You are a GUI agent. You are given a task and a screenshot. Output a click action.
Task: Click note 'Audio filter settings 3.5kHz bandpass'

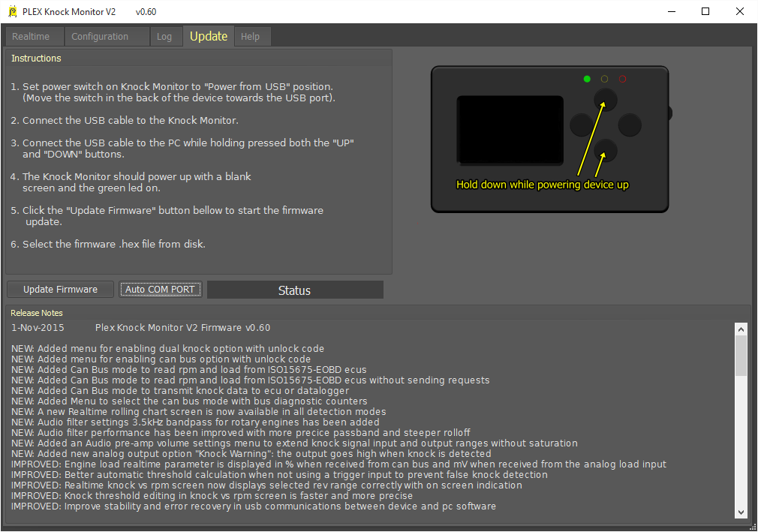click(195, 422)
